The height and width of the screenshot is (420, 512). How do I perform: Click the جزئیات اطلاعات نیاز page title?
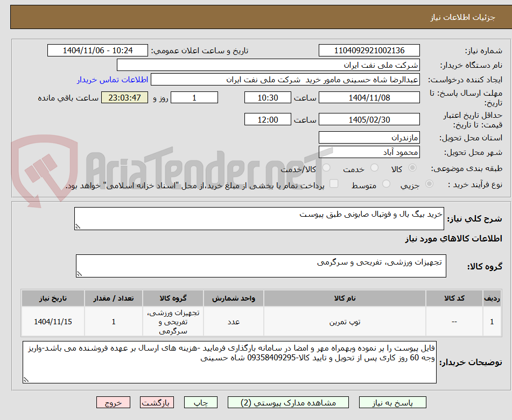tap(462, 17)
